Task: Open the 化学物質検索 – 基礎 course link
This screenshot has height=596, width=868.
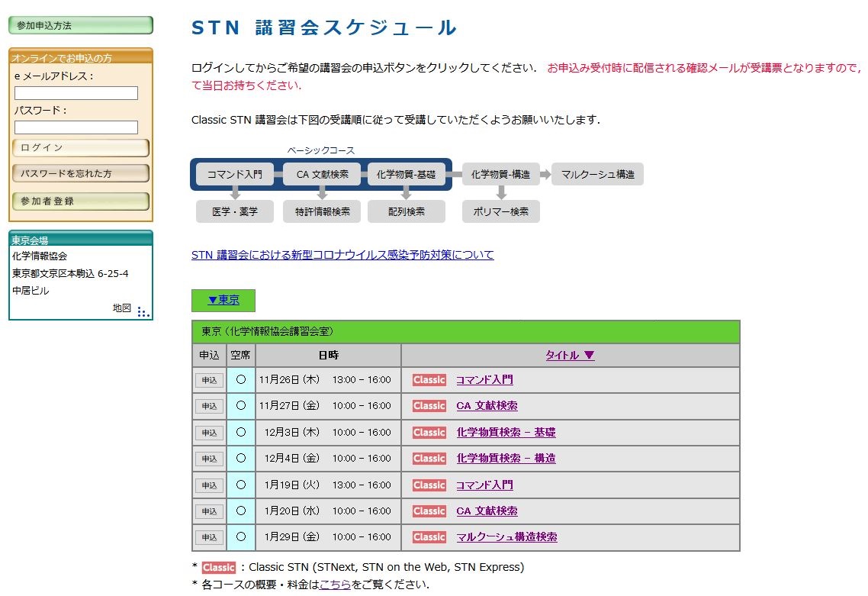Action: tap(506, 433)
